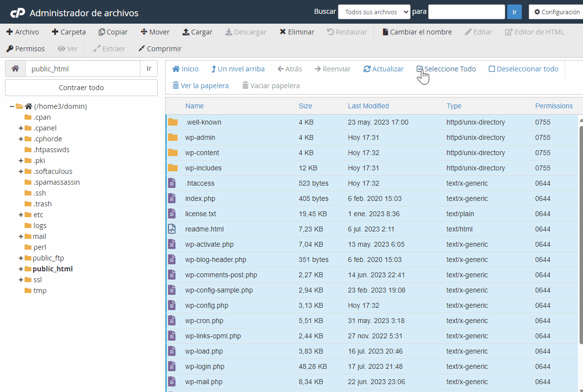Image resolution: width=583 pixels, height=392 pixels.
Task: Click the wp-config.php file icon
Action: click(172, 305)
